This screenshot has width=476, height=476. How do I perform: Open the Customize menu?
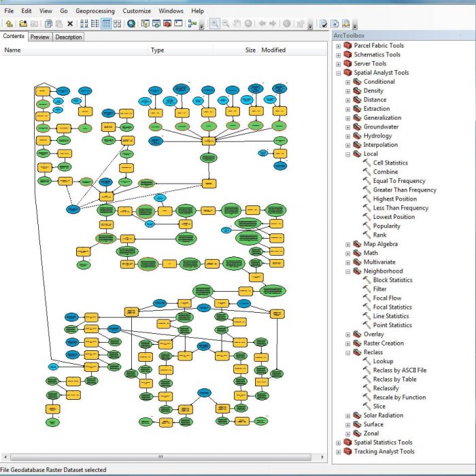tap(137, 11)
